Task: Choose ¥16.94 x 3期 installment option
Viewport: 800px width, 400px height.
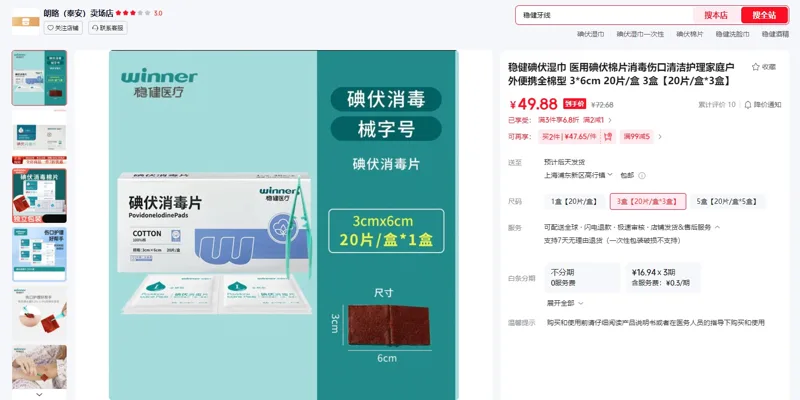Action: 663,278
